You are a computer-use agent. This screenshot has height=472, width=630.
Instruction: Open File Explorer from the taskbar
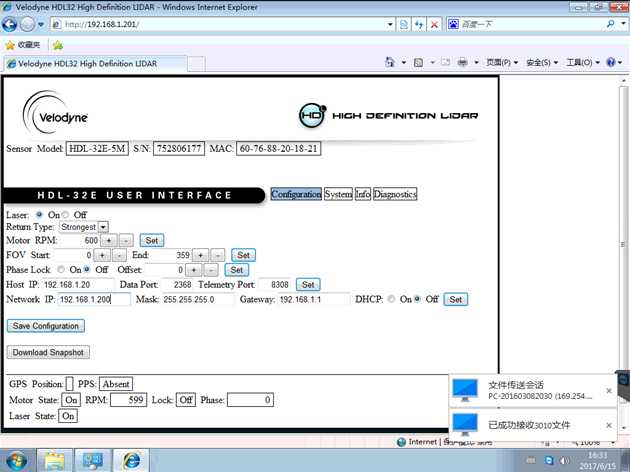click(55, 461)
